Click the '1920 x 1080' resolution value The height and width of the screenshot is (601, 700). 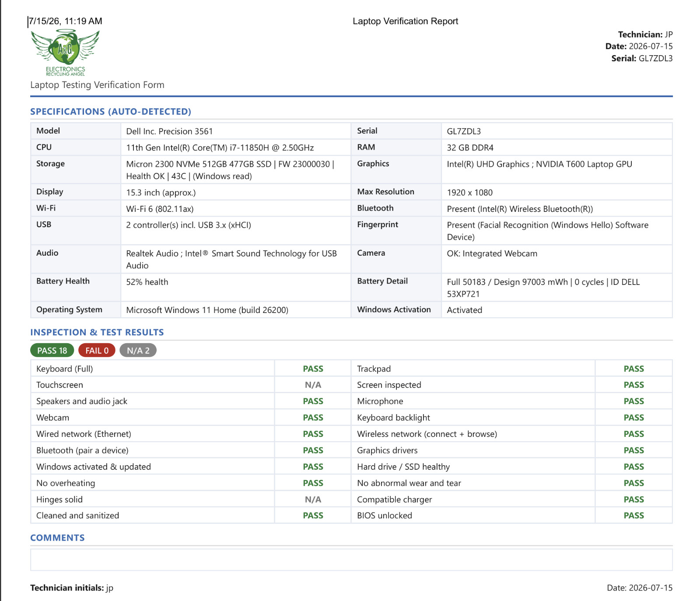click(x=469, y=193)
